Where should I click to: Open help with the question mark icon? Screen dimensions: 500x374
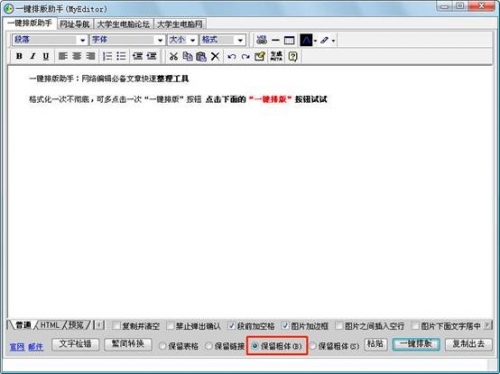(293, 56)
